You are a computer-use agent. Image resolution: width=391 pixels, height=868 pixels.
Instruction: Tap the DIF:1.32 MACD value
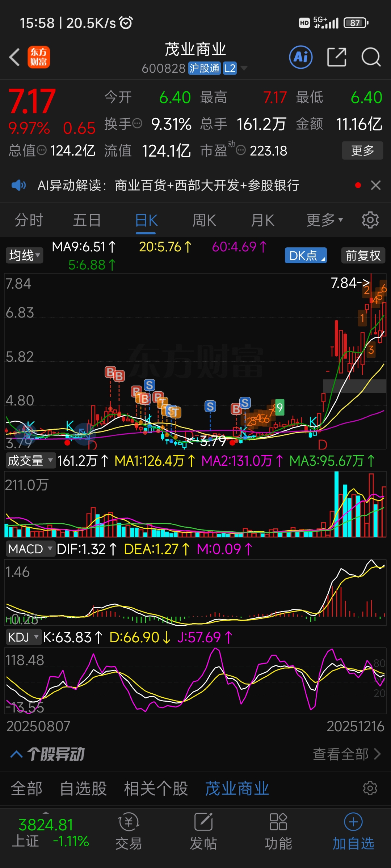click(87, 549)
